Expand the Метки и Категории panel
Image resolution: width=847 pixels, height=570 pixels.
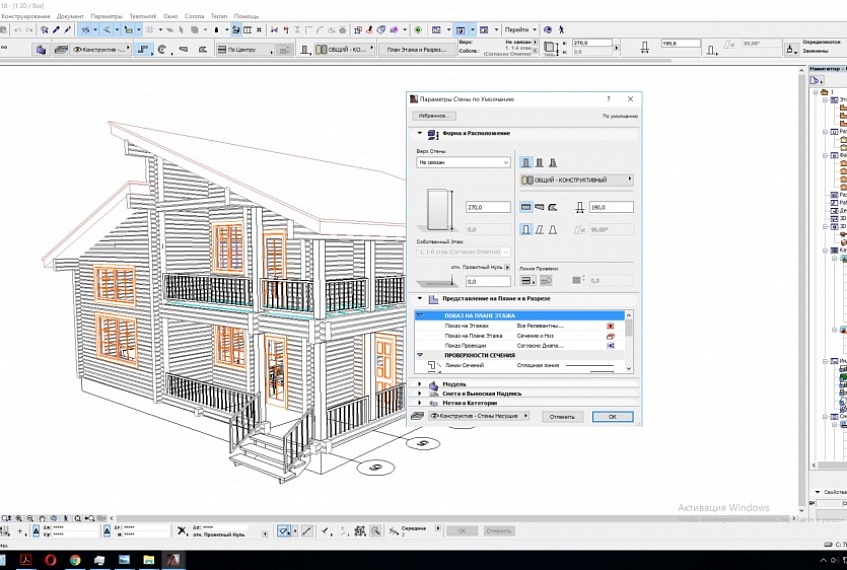click(x=420, y=403)
